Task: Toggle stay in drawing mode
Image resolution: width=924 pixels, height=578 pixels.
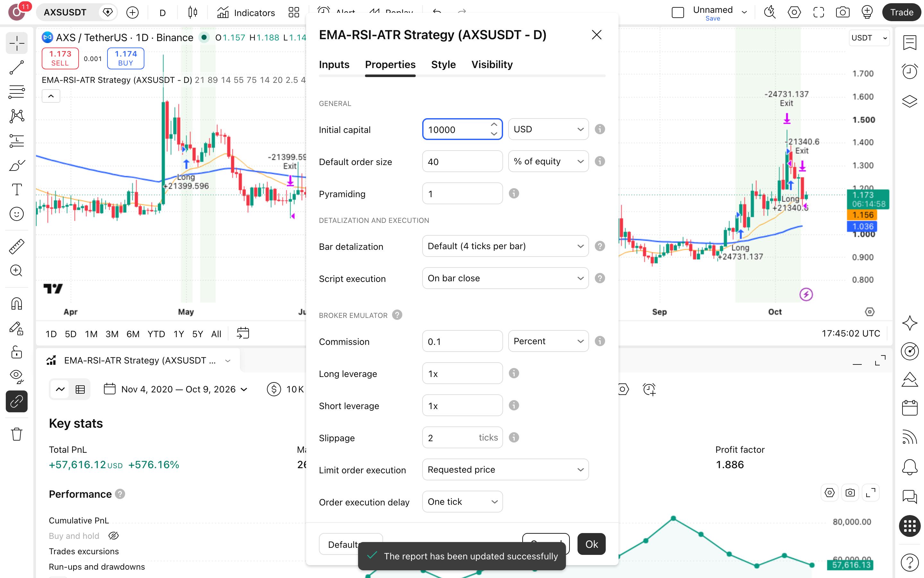Action: click(17, 328)
